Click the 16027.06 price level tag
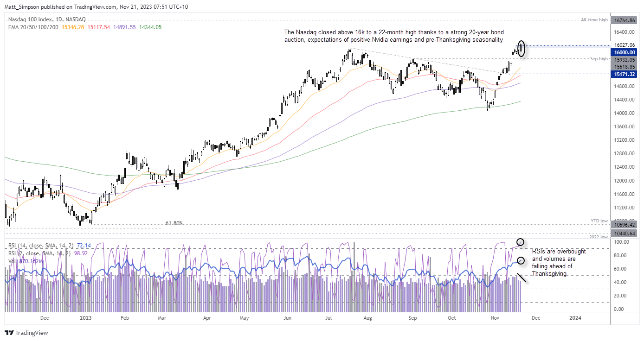This screenshot has height=341, width=644. click(x=625, y=45)
